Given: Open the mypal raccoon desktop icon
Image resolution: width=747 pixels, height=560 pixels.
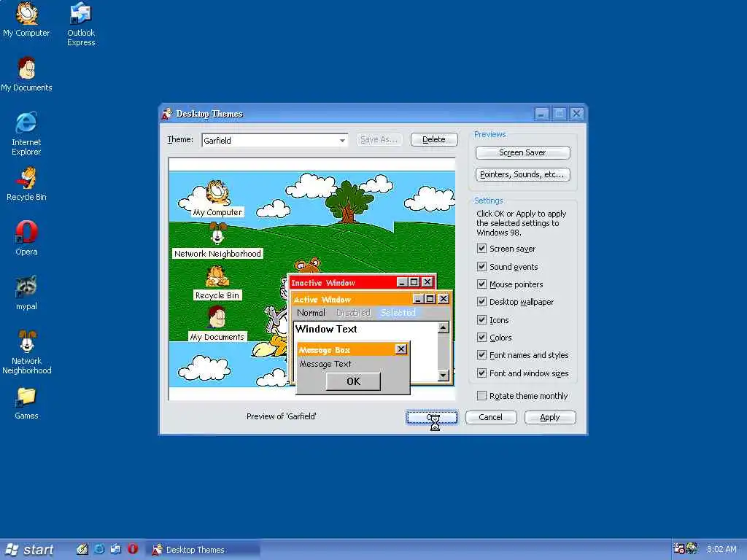Looking at the screenshot, I should pyautogui.click(x=27, y=293).
